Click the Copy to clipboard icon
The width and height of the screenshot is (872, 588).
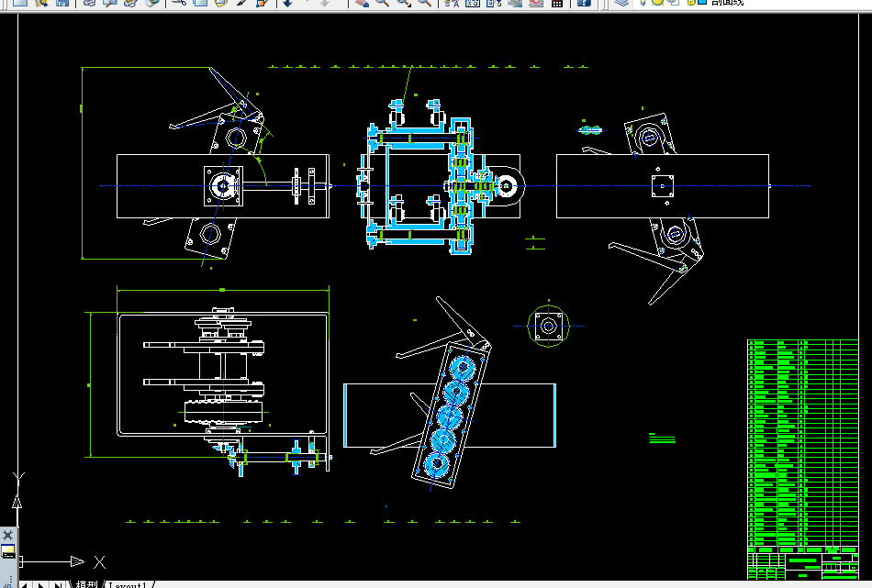pos(200,2)
